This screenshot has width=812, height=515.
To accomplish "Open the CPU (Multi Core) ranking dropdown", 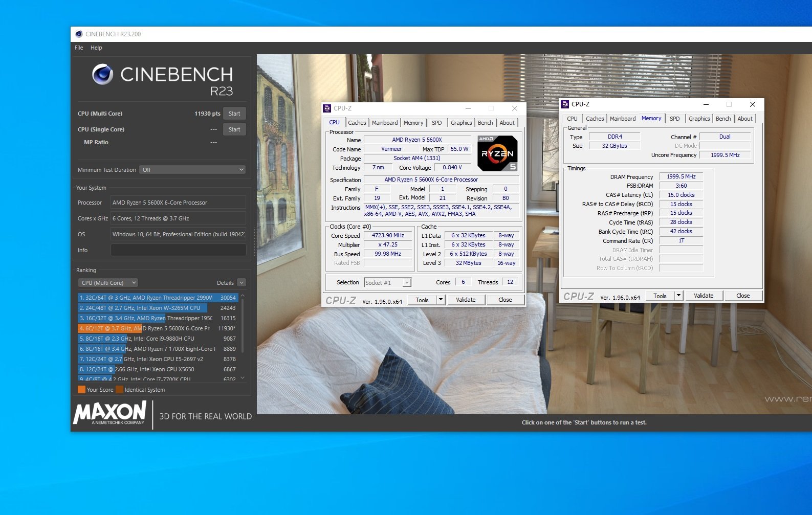I will [108, 283].
